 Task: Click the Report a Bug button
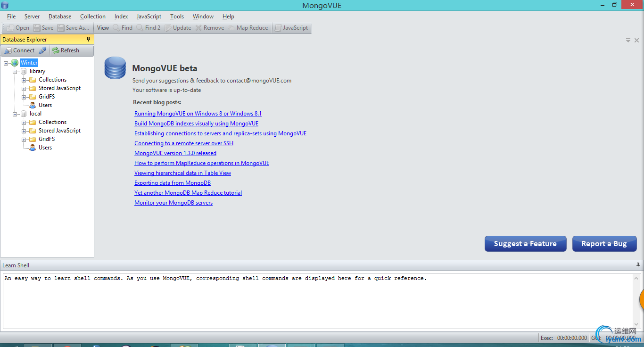(604, 244)
